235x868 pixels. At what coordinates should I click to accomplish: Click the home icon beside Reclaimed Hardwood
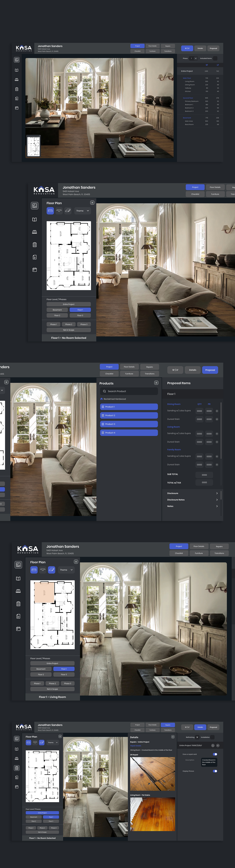coord(101,399)
